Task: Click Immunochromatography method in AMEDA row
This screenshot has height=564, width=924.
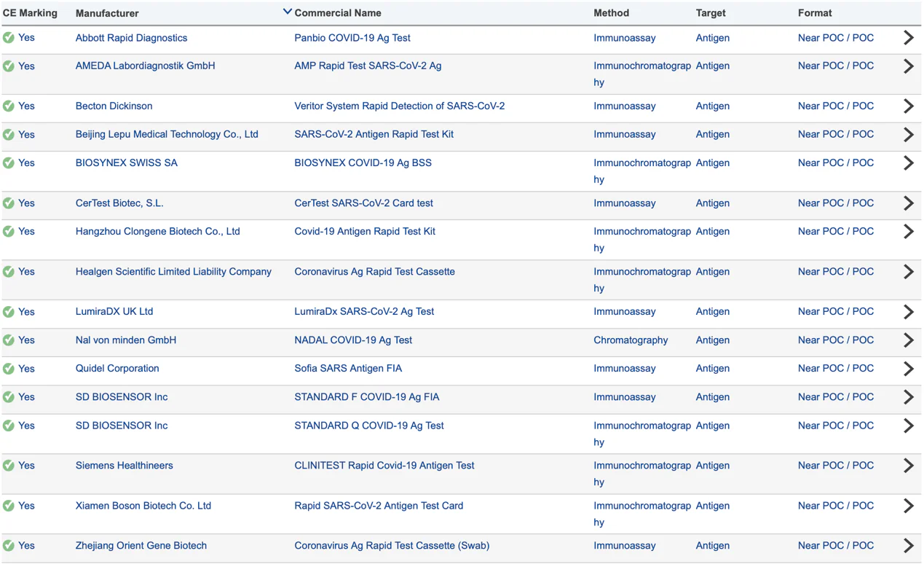Action: pos(642,74)
